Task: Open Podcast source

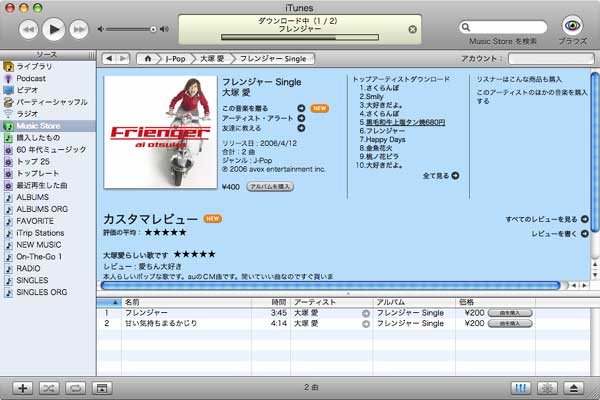Action: tap(48, 78)
